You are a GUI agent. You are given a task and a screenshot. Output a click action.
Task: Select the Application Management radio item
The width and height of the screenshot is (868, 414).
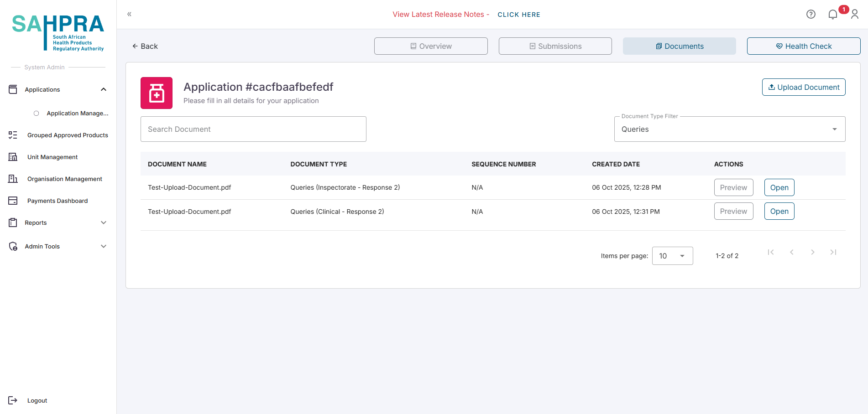[x=37, y=113]
